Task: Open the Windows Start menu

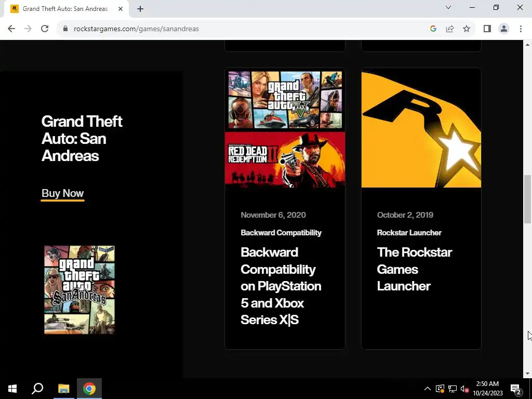Action: tap(12, 389)
